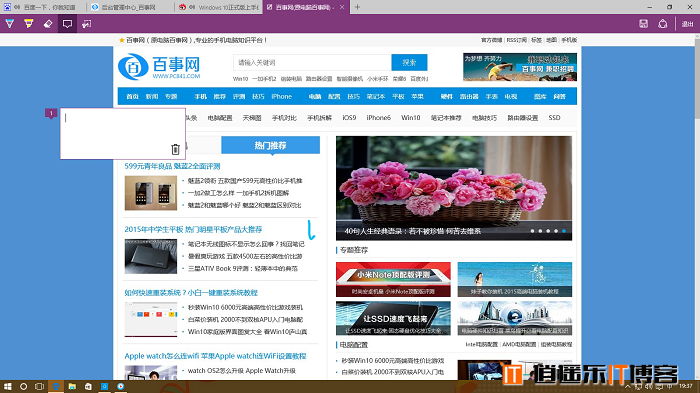Select the Clip tool

coord(86,24)
